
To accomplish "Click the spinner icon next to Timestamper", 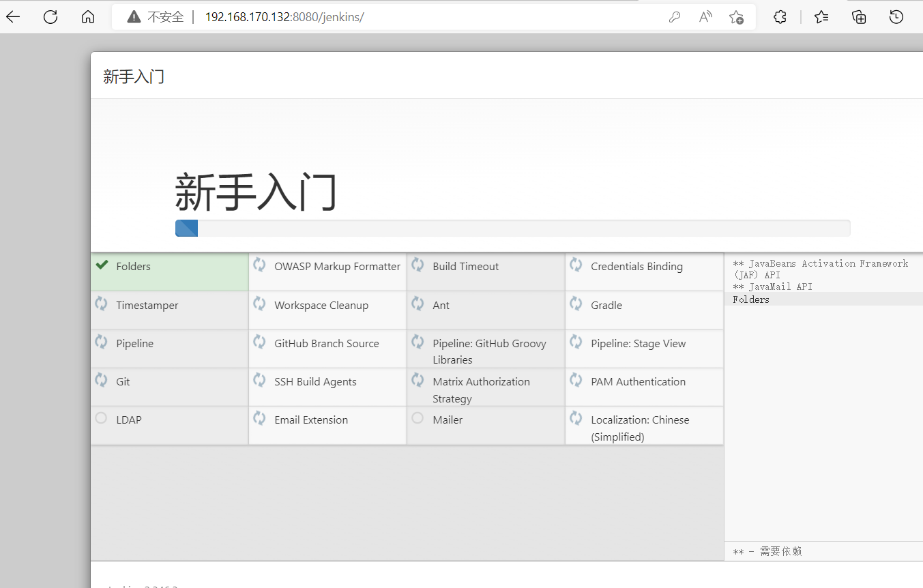I will click(101, 304).
